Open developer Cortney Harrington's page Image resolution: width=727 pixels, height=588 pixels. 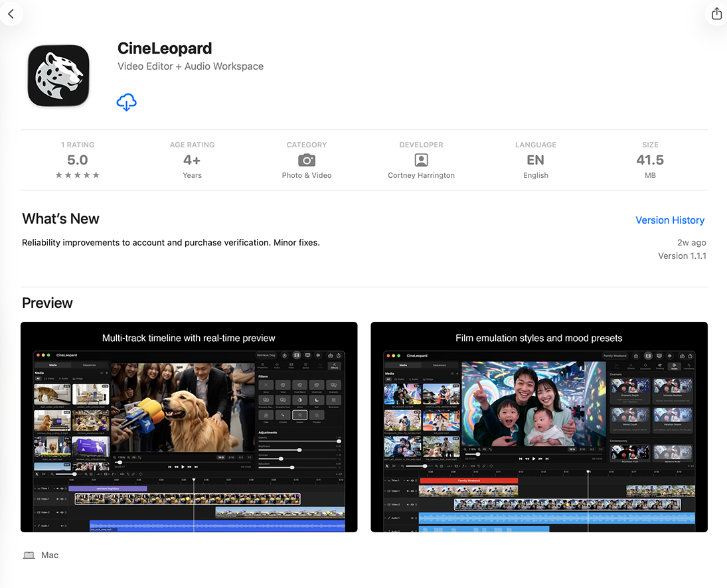421,175
